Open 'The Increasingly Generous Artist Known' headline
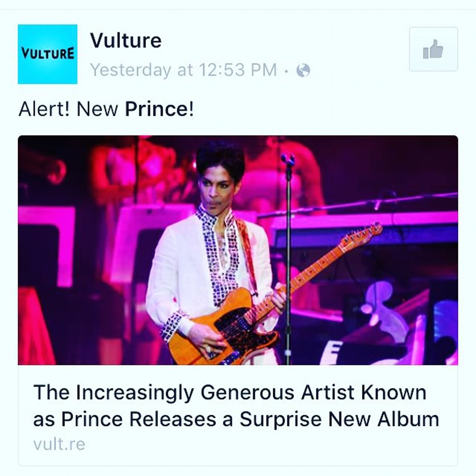Screen dimensions: 476x476 click(230, 392)
